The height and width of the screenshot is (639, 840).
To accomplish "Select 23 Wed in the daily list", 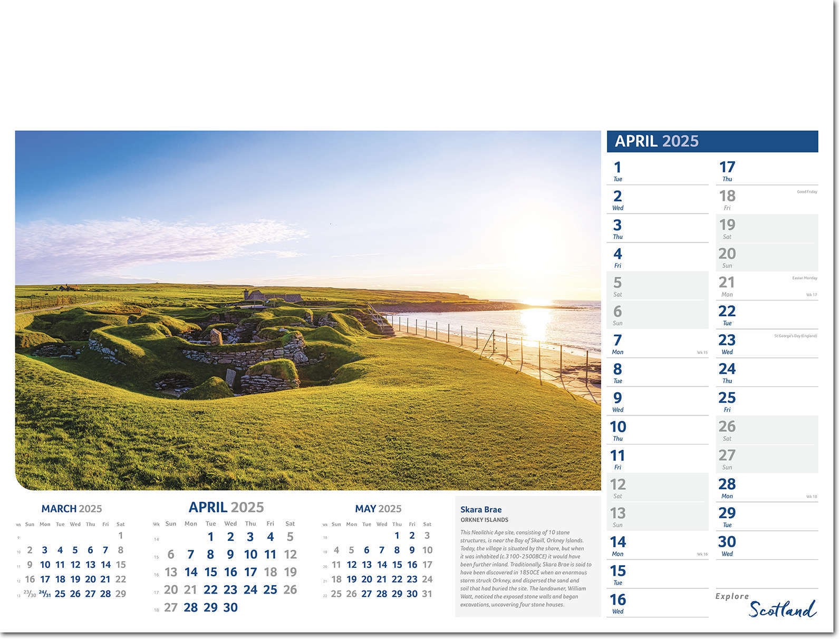I will point(767,344).
